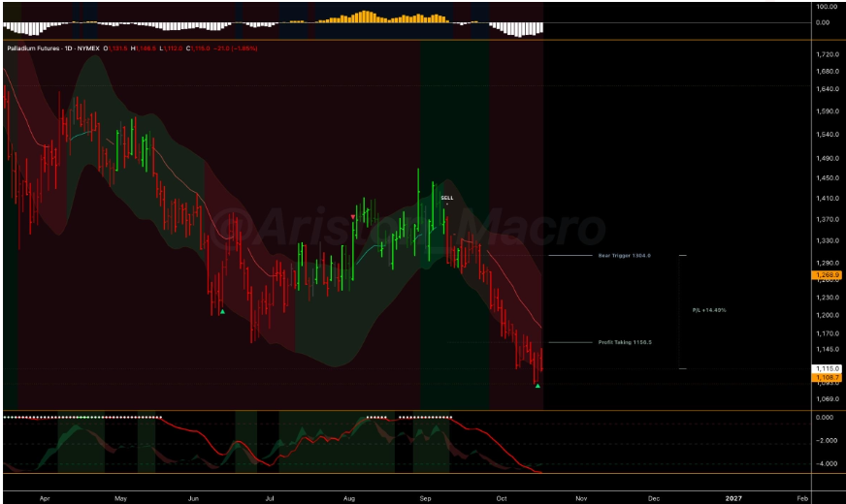The image size is (846, 504).
Task: Click the 1,450.0 price axis label
Action: click(828, 178)
